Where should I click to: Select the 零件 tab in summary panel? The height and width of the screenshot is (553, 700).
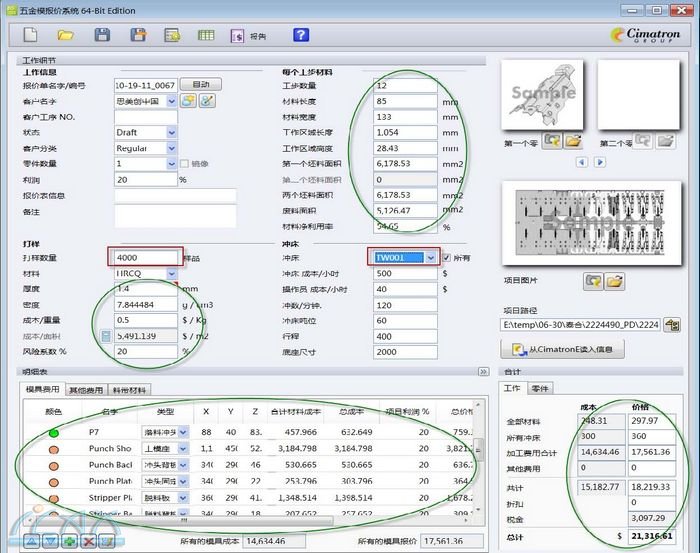(x=539, y=388)
